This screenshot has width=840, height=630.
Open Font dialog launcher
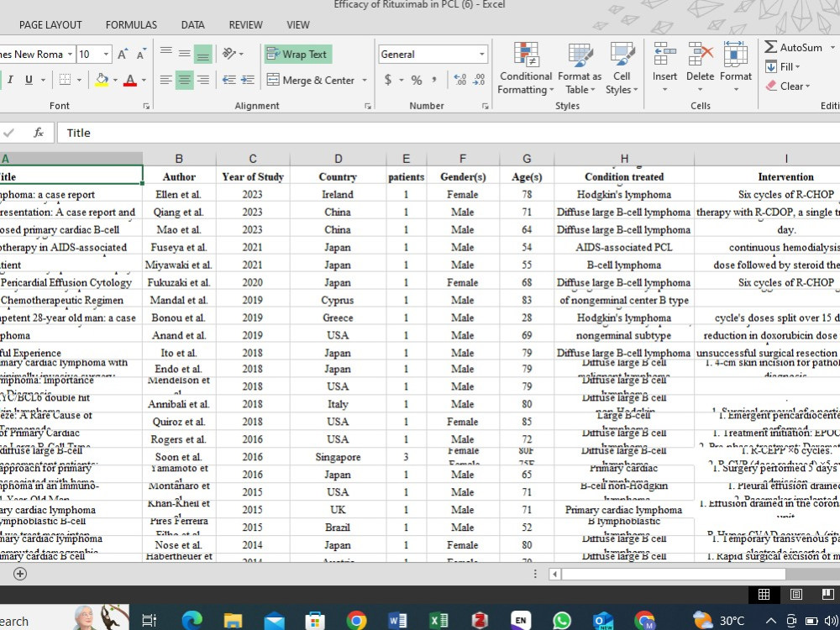pyautogui.click(x=146, y=106)
